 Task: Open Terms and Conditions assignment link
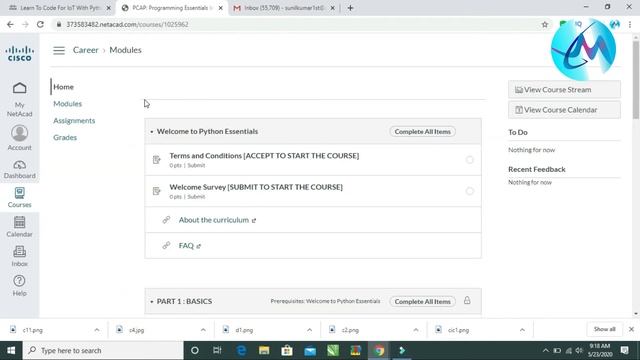point(264,156)
